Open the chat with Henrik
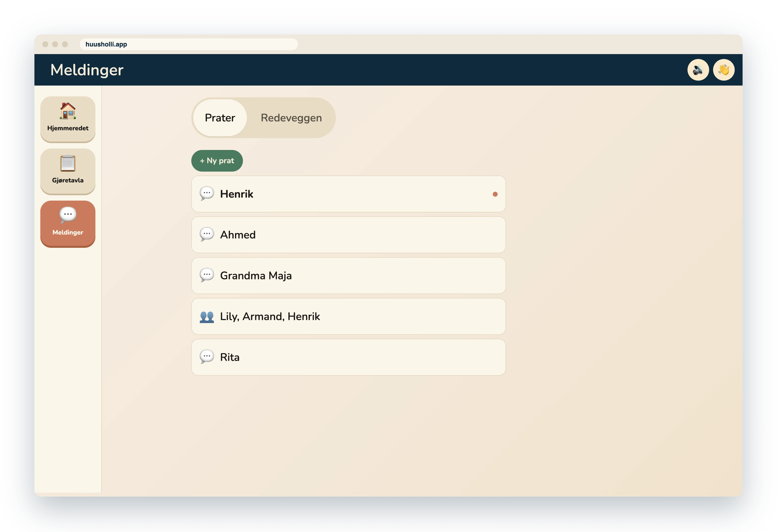Image resolution: width=777 pixels, height=532 pixels. pos(348,194)
